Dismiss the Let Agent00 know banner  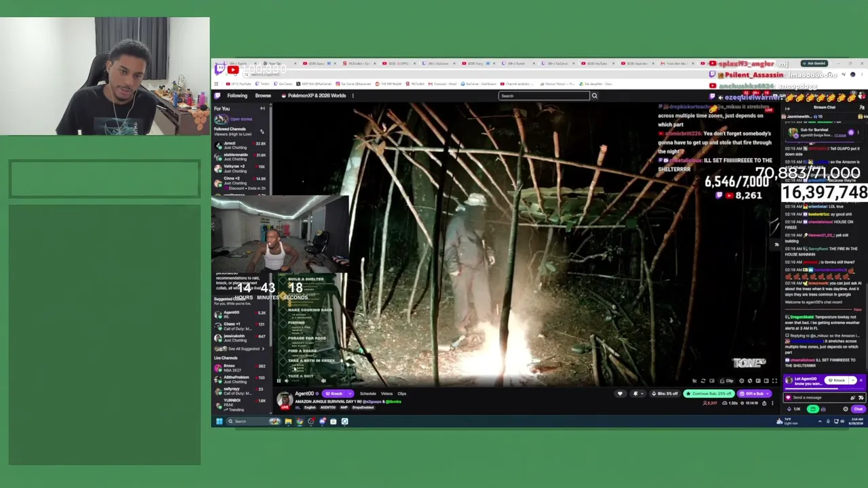861,380
